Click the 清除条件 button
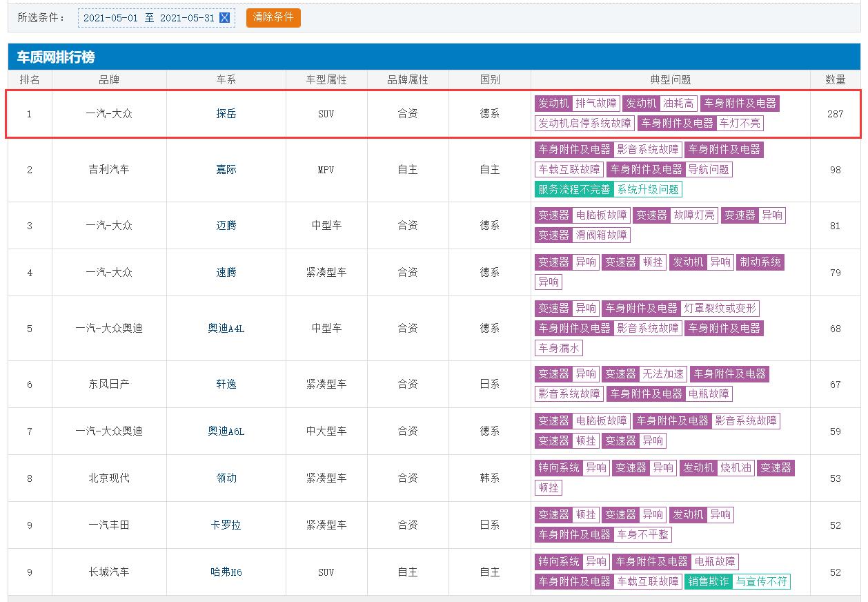The width and height of the screenshot is (868, 602). coord(273,17)
